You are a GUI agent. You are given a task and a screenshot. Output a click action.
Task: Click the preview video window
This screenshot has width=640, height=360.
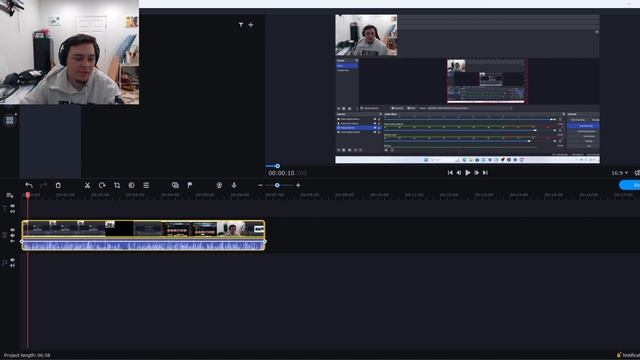(467, 89)
